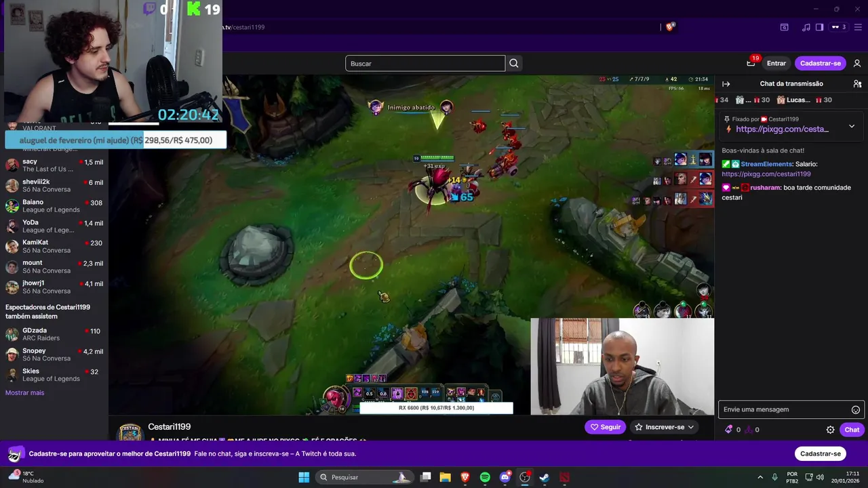The width and height of the screenshot is (868, 488).
Task: Click the Cestari1199 channel name
Action: [x=169, y=427]
